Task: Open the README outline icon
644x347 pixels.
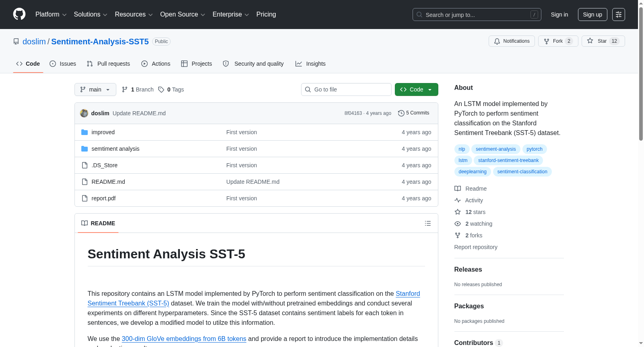Action: coord(427,223)
